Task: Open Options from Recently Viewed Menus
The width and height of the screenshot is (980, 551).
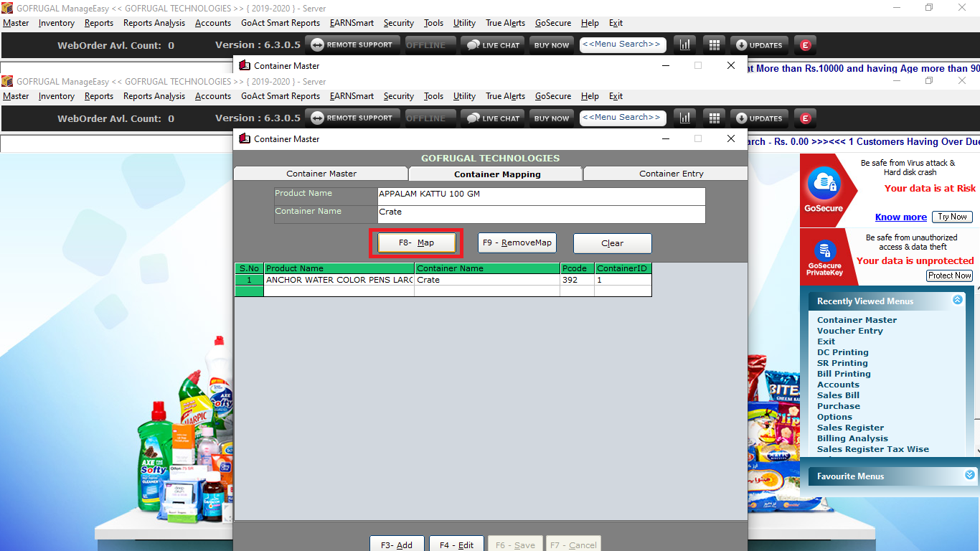Action: pyautogui.click(x=835, y=417)
